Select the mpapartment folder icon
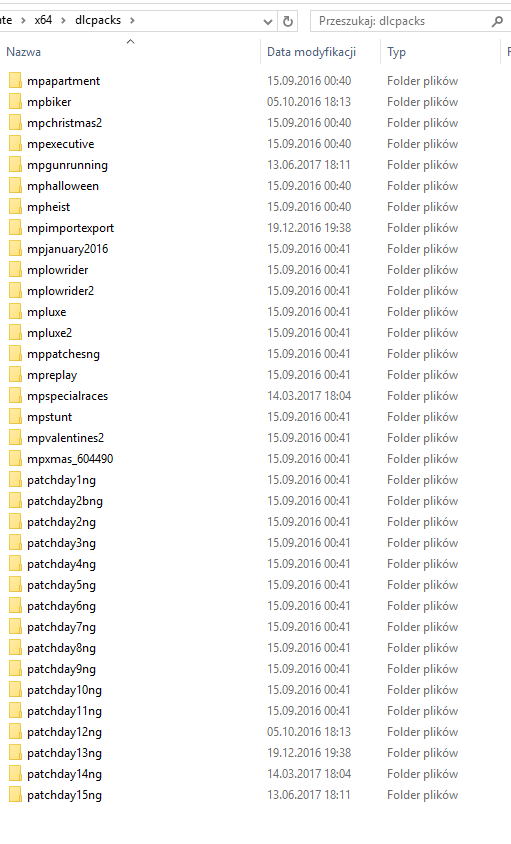511x844 pixels. [x=15, y=81]
